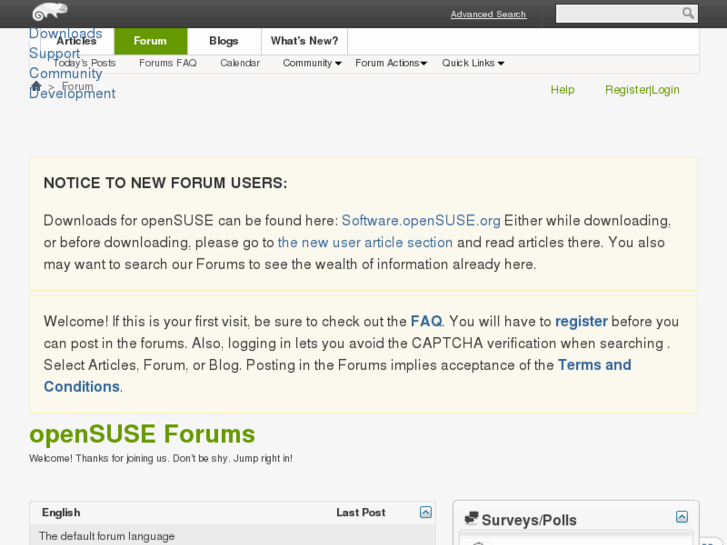727x545 pixels.
Task: Click 'The default forum language' text
Action: tap(107, 536)
